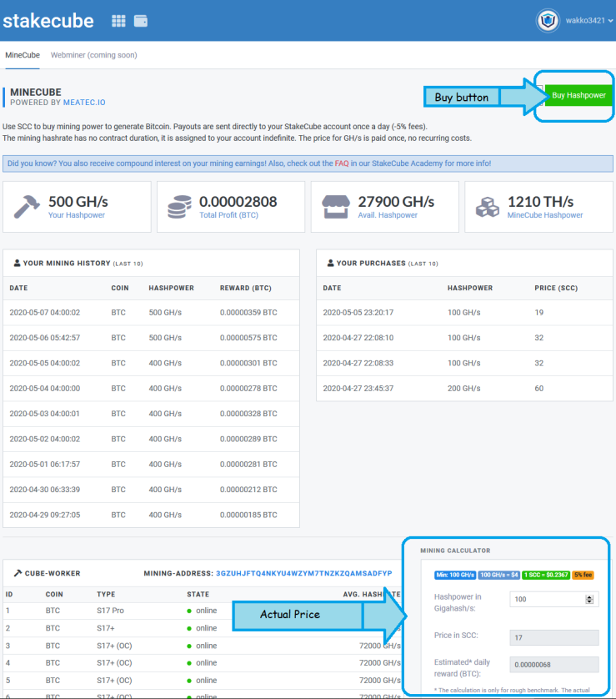This screenshot has height=699, width=616.
Task: Click the green Buy Hashpower button
Action: [x=578, y=95]
